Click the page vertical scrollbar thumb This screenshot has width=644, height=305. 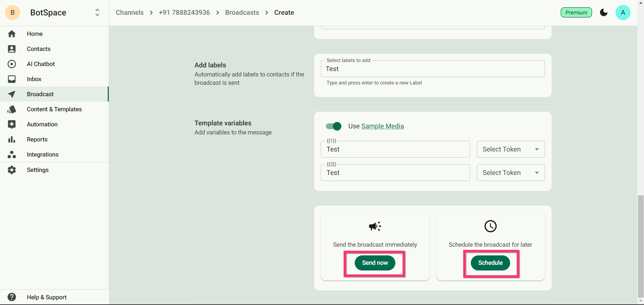tap(641, 246)
